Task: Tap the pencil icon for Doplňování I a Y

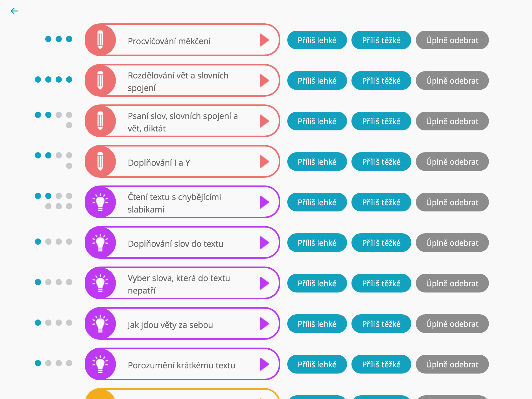Action: point(100,161)
